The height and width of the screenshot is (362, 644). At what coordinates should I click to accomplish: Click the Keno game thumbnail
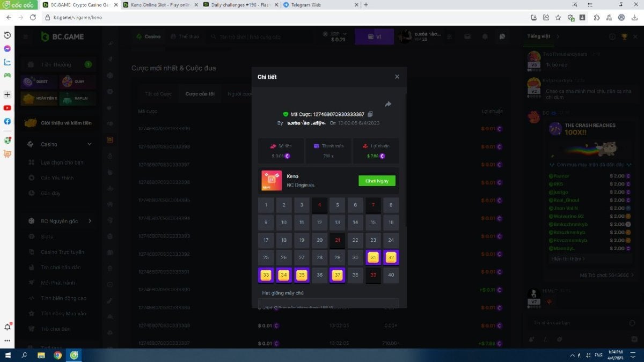[271, 181]
